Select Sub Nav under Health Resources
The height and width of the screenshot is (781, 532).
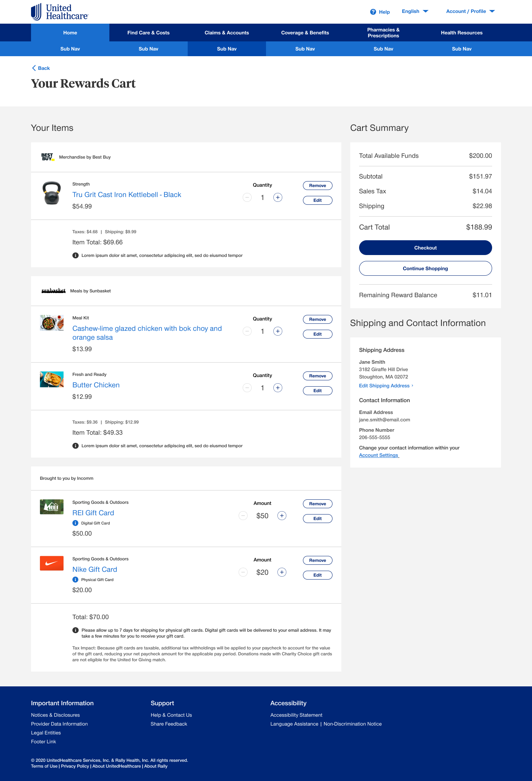(x=462, y=49)
